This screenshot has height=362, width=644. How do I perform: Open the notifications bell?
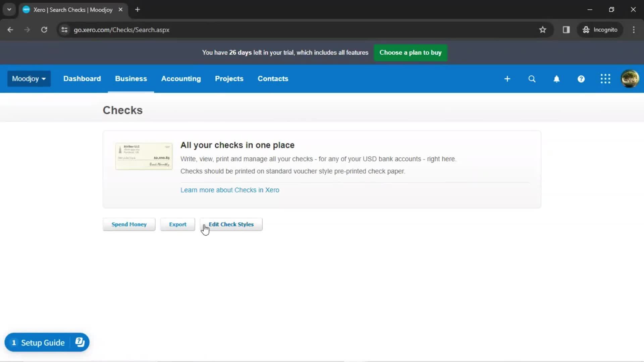click(556, 79)
